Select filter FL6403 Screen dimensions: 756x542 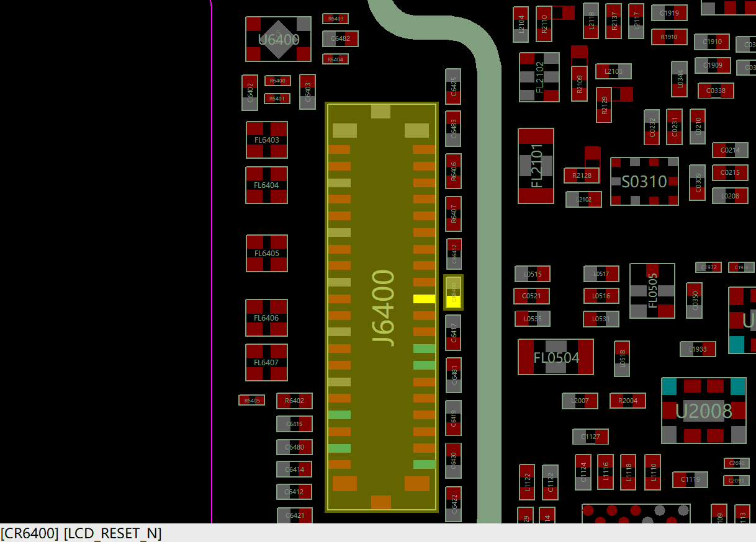[x=267, y=140]
